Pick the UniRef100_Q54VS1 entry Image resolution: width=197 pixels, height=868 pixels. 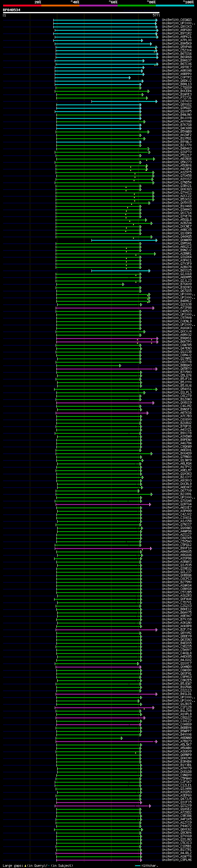click(177, 389)
